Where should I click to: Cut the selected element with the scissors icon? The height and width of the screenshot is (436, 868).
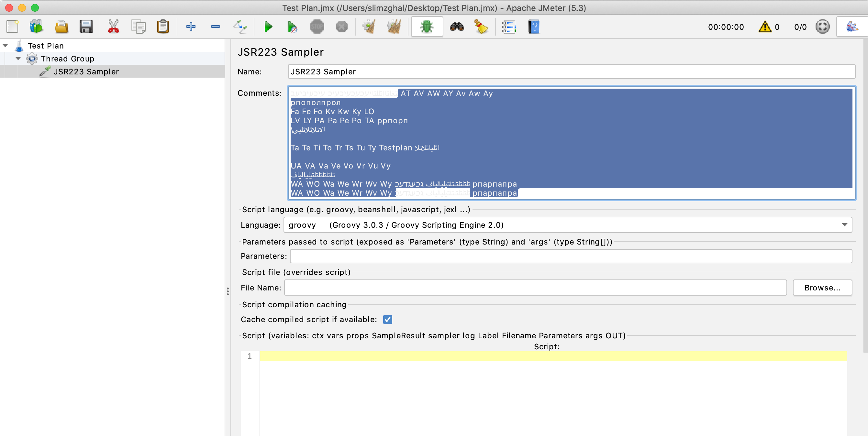pos(114,27)
